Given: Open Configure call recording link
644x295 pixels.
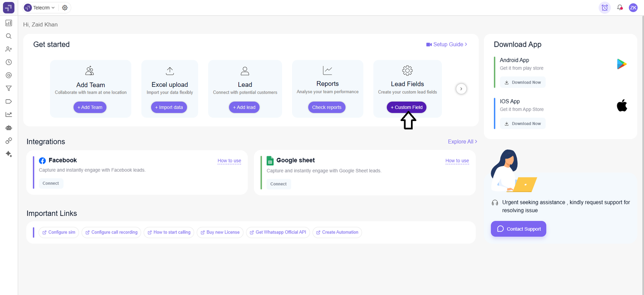Looking at the screenshot, I should click(111, 232).
